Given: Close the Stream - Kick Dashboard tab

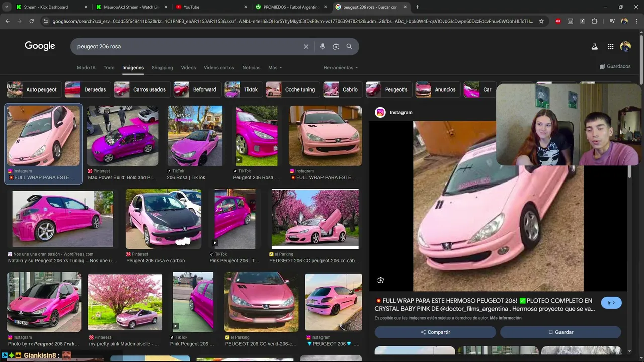Looking at the screenshot, I should click(86, 7).
